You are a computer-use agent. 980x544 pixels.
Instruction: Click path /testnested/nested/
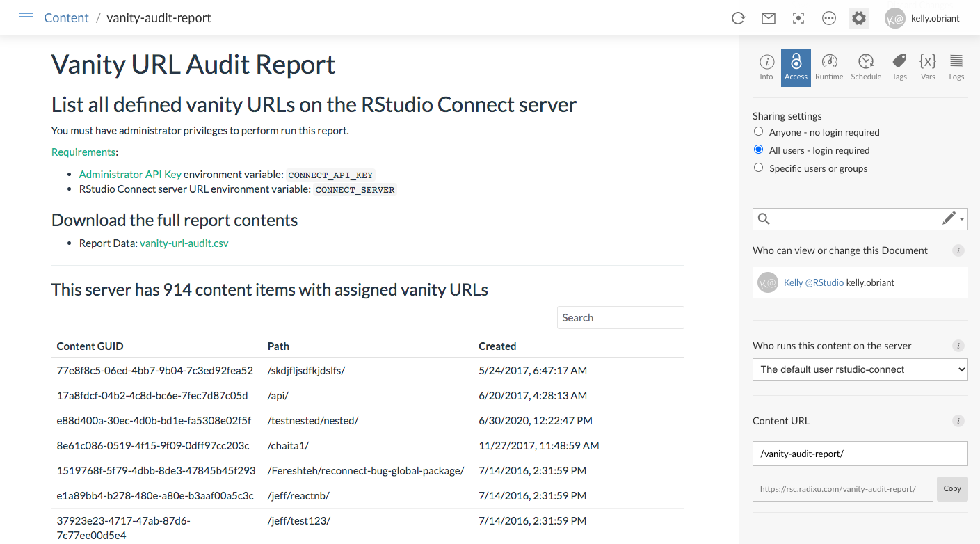tap(313, 421)
